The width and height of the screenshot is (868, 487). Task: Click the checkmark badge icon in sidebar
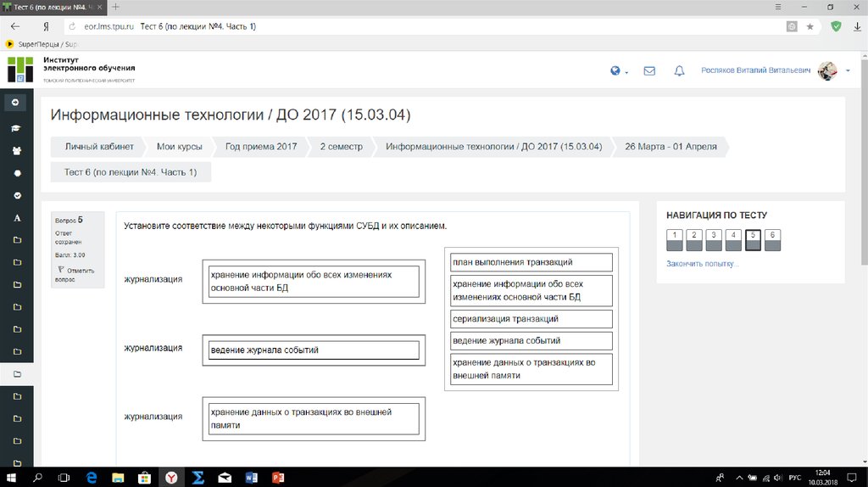[x=17, y=196]
